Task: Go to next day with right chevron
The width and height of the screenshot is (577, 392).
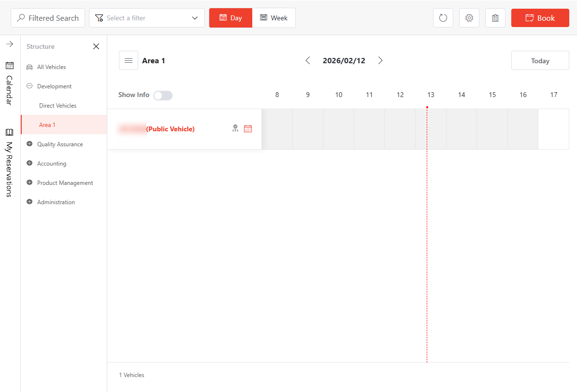Action: coord(380,60)
